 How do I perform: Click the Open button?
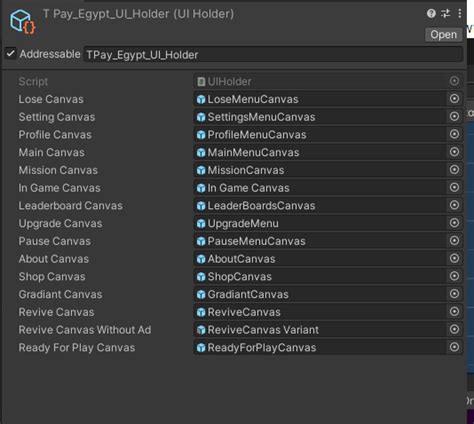click(x=443, y=35)
